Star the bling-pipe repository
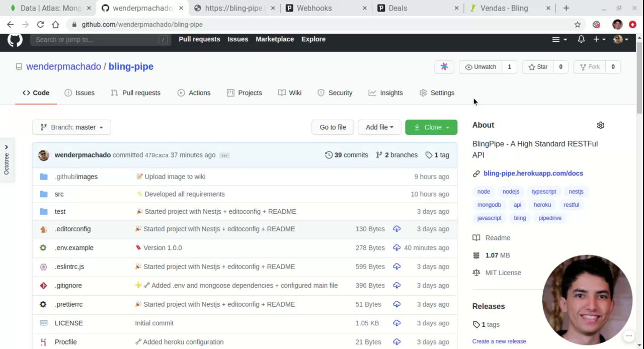Viewport: 644px width, 349px height. [x=538, y=67]
